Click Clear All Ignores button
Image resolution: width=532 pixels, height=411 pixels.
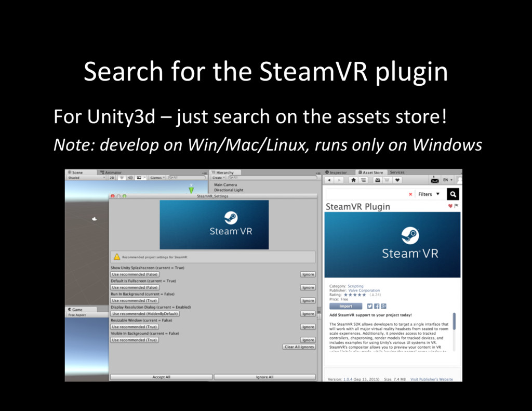pyautogui.click(x=299, y=347)
